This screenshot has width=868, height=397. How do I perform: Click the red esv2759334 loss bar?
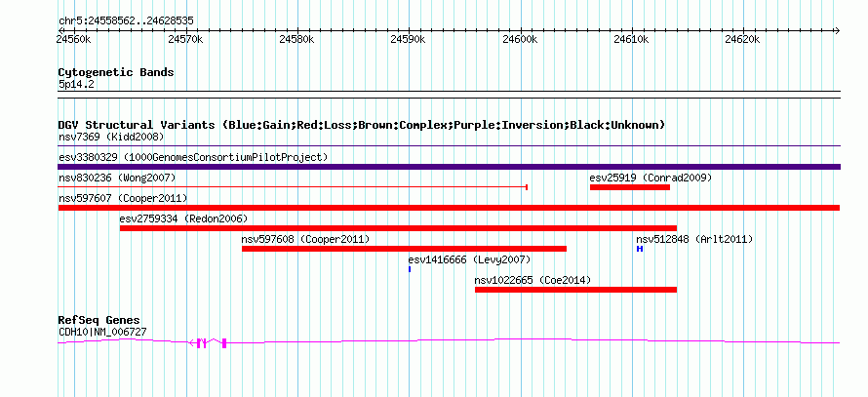click(x=398, y=228)
